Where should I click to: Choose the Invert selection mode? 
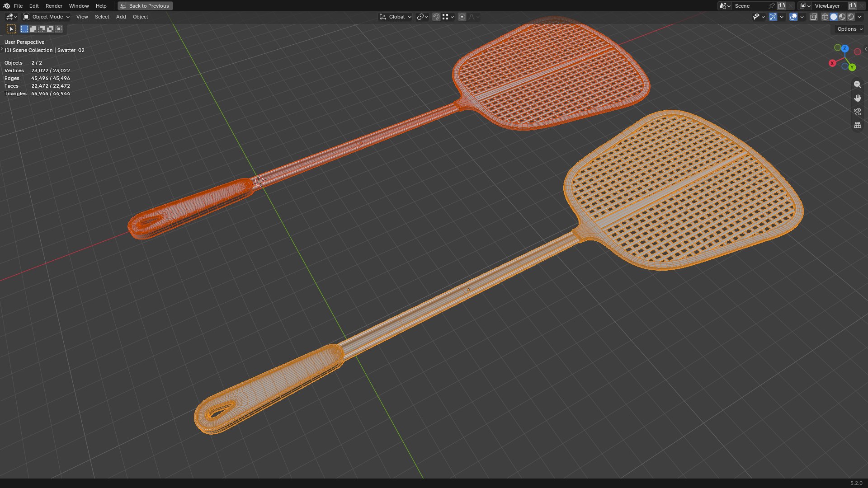(50, 29)
